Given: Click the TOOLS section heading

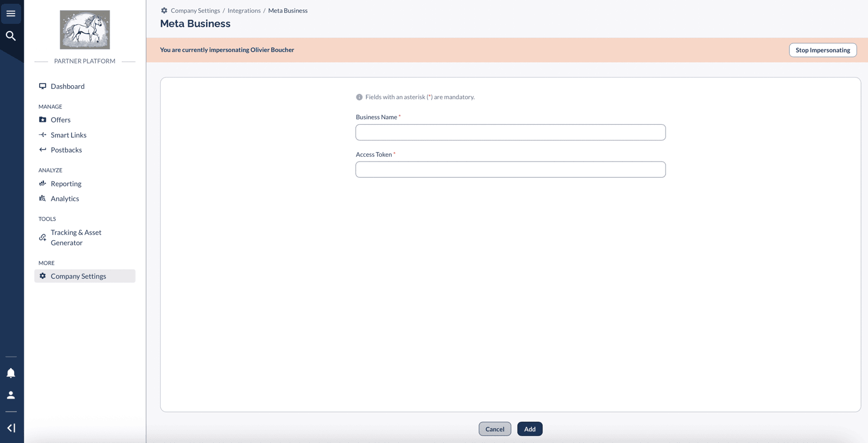Looking at the screenshot, I should pos(47,219).
